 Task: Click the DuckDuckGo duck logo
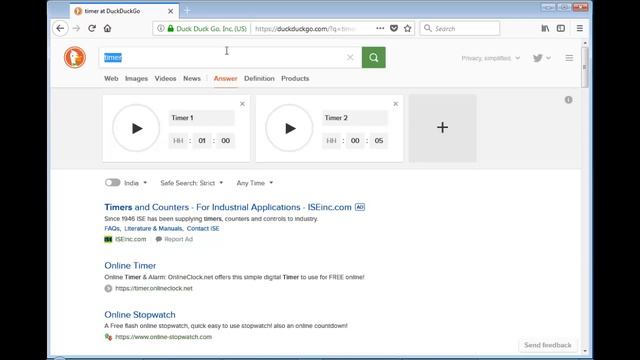75,58
